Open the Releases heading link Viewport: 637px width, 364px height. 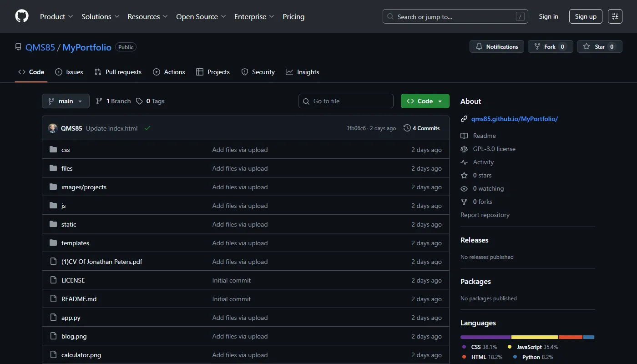point(474,240)
